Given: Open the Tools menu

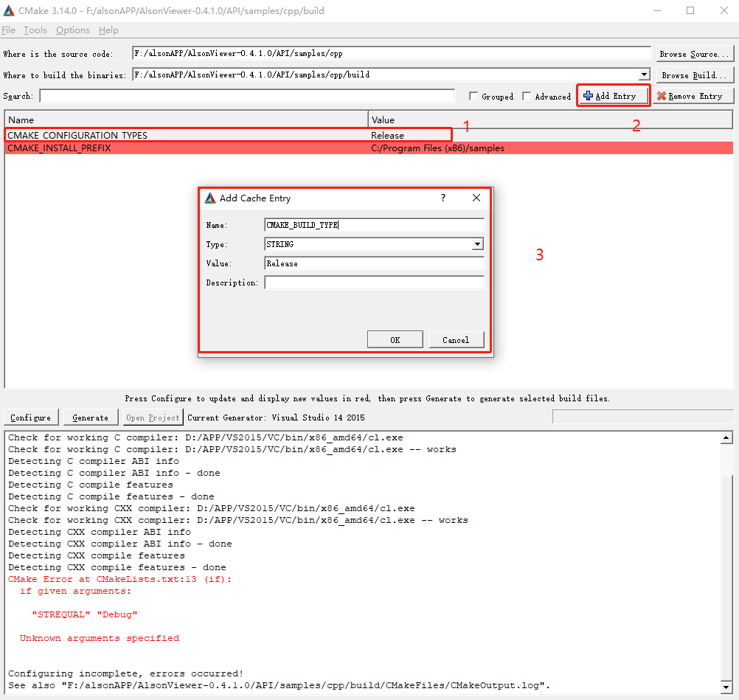Looking at the screenshot, I should coord(35,30).
